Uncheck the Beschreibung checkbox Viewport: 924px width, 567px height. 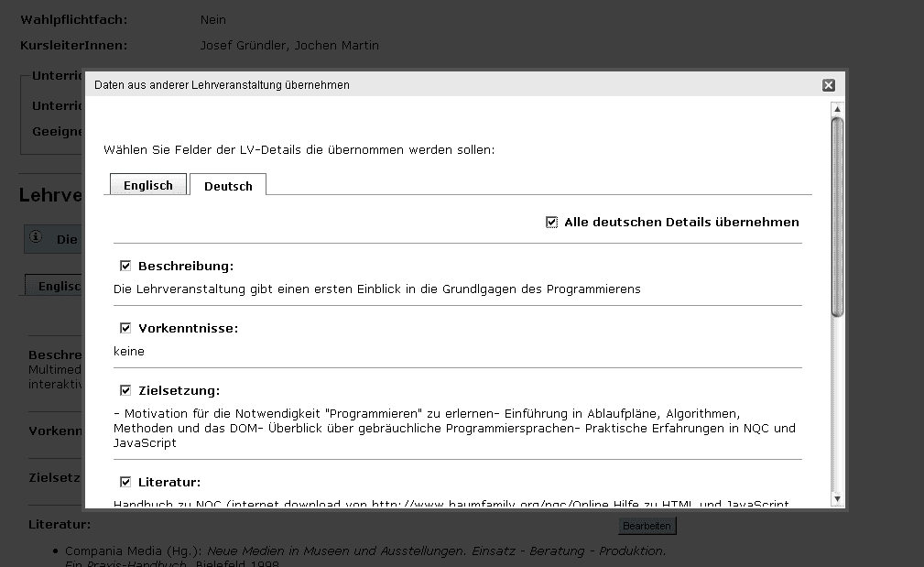125,267
